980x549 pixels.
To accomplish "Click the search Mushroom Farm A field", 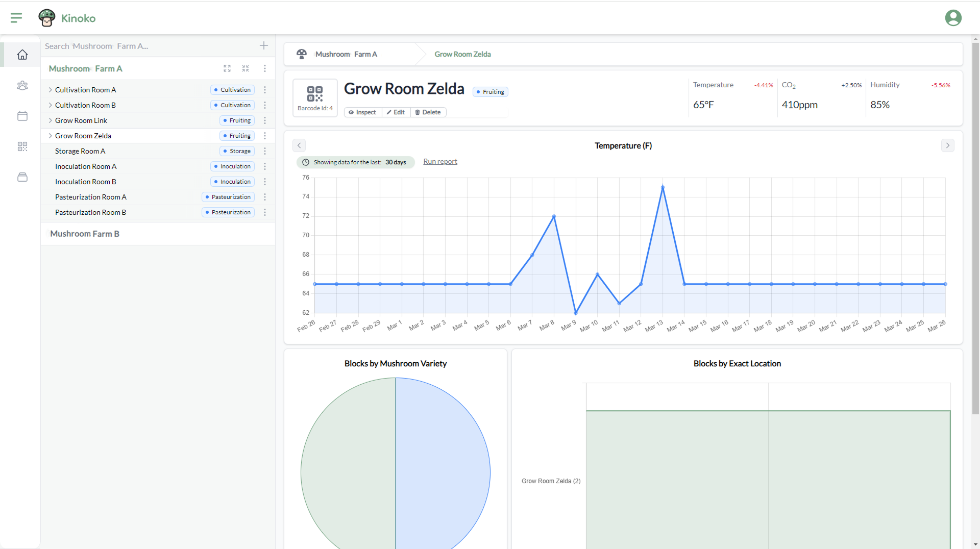I will [x=148, y=46].
